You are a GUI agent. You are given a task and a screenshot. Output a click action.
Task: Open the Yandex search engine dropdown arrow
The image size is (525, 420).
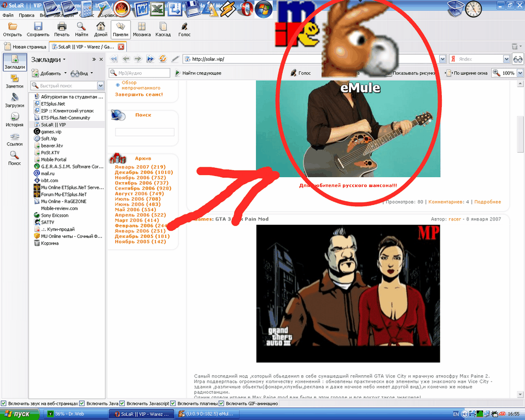click(506, 59)
